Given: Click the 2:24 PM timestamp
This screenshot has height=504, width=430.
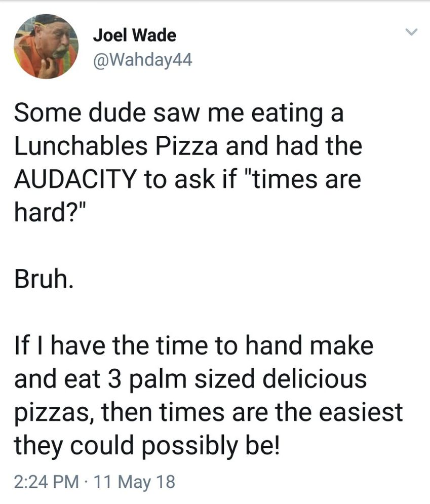Looking at the screenshot, I should coord(47,482).
